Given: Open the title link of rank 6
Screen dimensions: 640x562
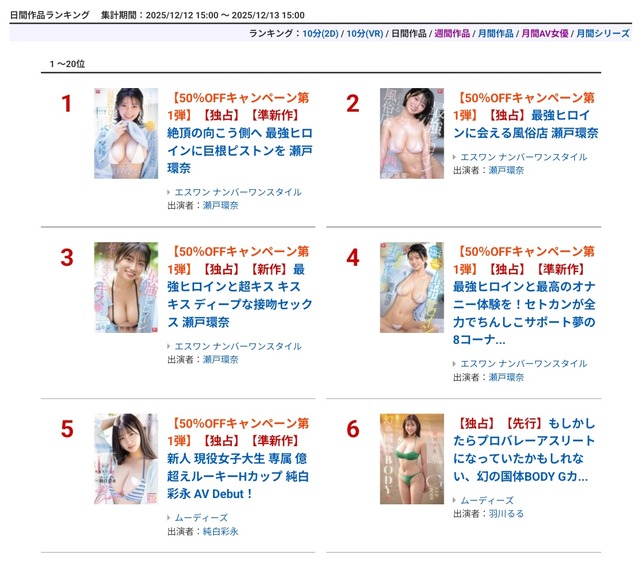Looking at the screenshot, I should tap(524, 450).
